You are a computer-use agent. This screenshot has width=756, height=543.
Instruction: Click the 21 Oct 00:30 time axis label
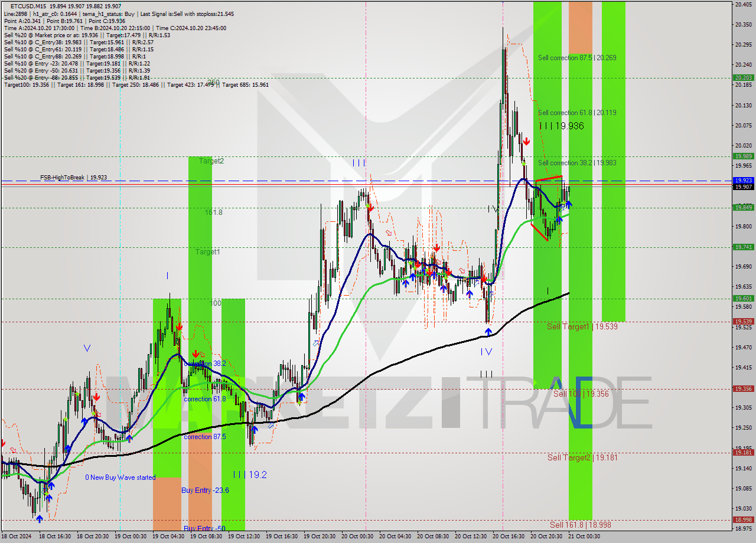pyautogui.click(x=584, y=537)
